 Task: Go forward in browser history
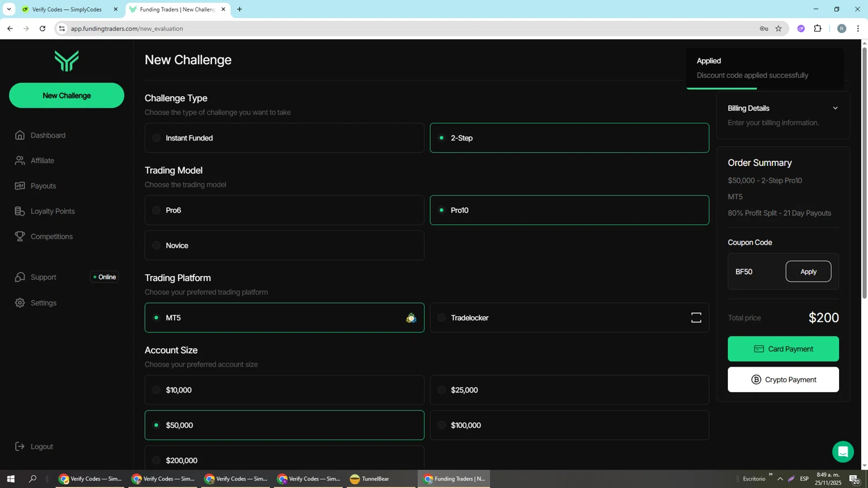26,28
